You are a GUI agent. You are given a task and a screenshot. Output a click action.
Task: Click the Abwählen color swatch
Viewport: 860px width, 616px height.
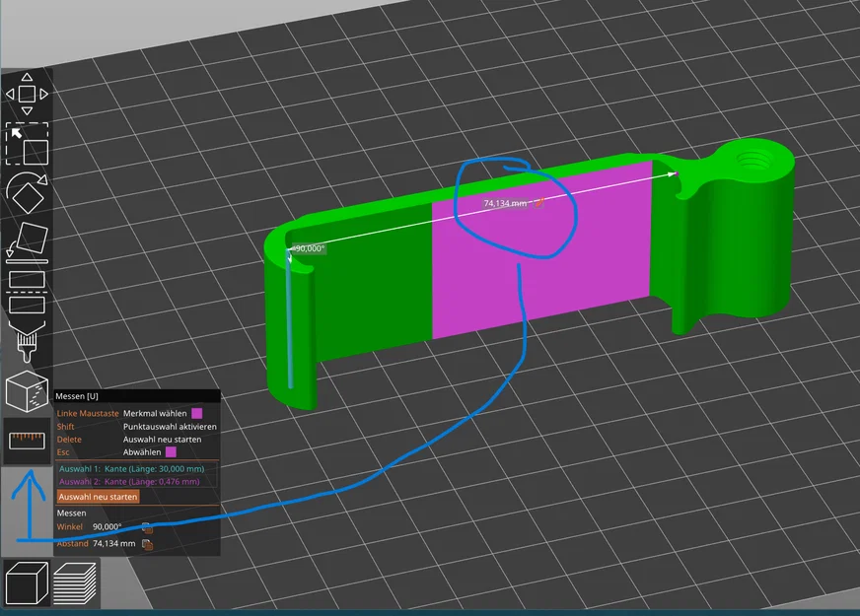(172, 452)
